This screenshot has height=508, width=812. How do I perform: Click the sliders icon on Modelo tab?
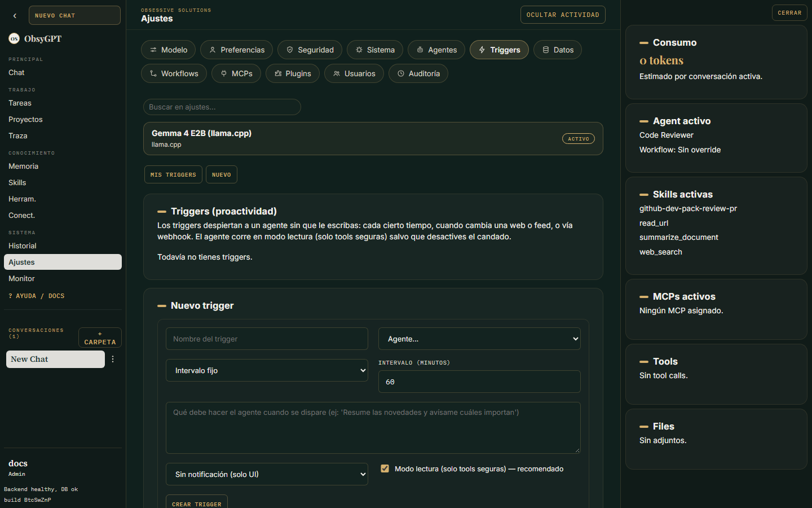pyautogui.click(x=153, y=50)
